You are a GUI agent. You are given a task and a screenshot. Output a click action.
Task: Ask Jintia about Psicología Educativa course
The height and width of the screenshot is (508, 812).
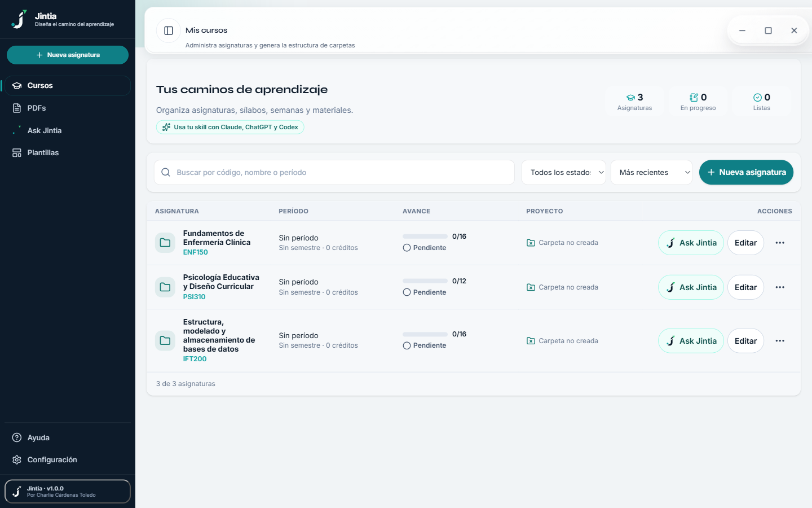click(691, 287)
